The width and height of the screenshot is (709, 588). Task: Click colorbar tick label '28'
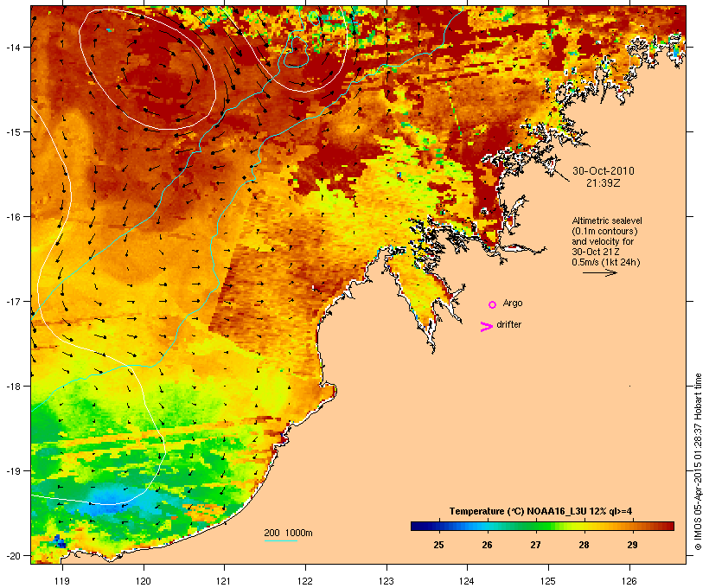point(584,545)
